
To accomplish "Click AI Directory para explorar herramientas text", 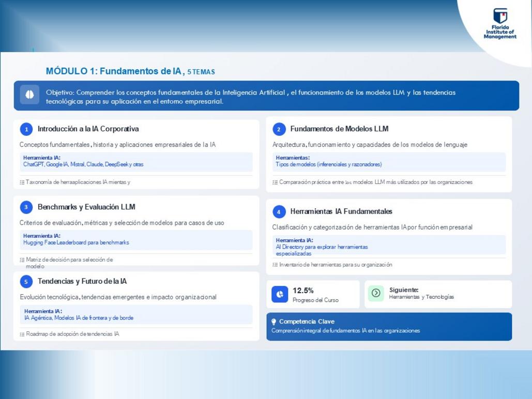I will pos(322,250).
